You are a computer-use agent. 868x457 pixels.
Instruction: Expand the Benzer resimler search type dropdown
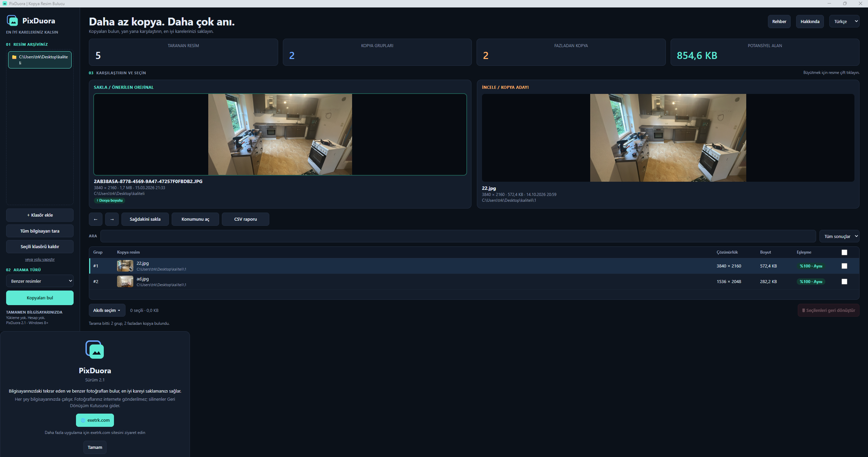40,281
